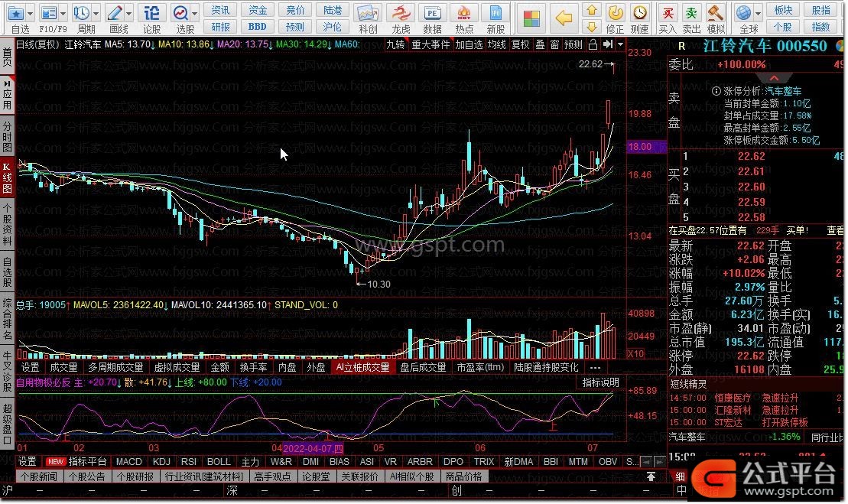The image size is (848, 504).
Task: Open the 热点 hot topics icon
Action: coord(464,13)
